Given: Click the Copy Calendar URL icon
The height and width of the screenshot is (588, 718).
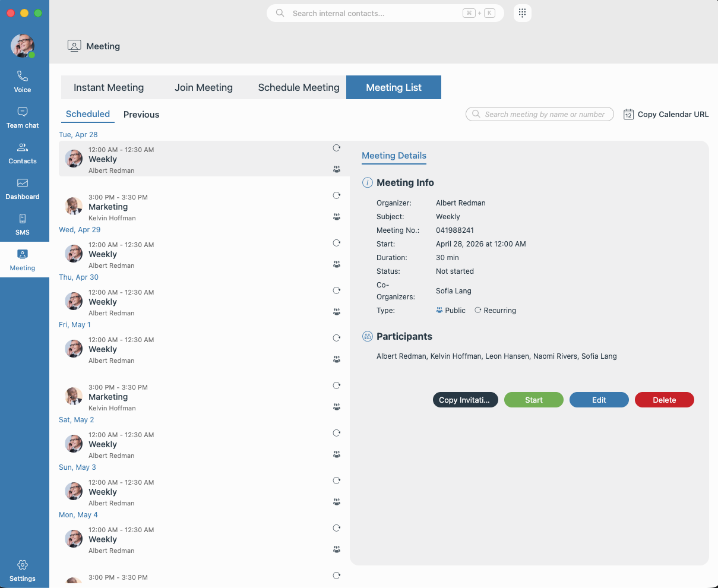Looking at the screenshot, I should [x=628, y=115].
